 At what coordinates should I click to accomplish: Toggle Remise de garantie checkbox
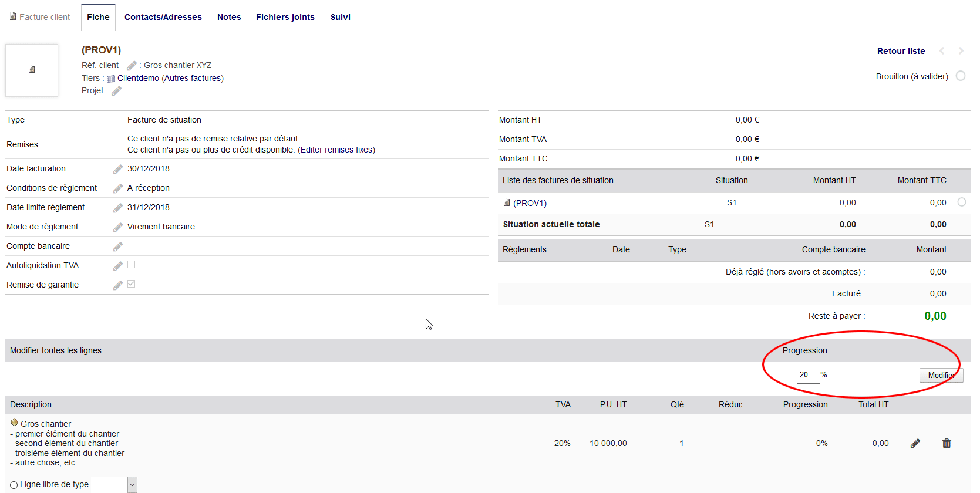pos(132,284)
